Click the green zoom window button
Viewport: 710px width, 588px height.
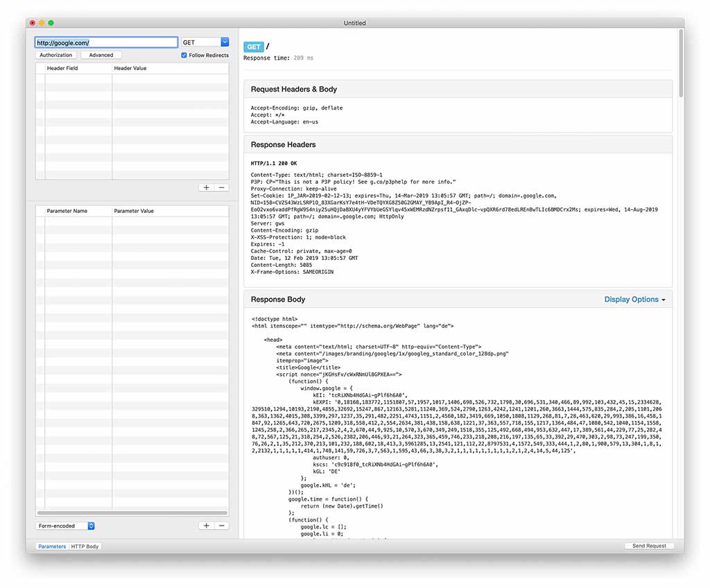51,23
